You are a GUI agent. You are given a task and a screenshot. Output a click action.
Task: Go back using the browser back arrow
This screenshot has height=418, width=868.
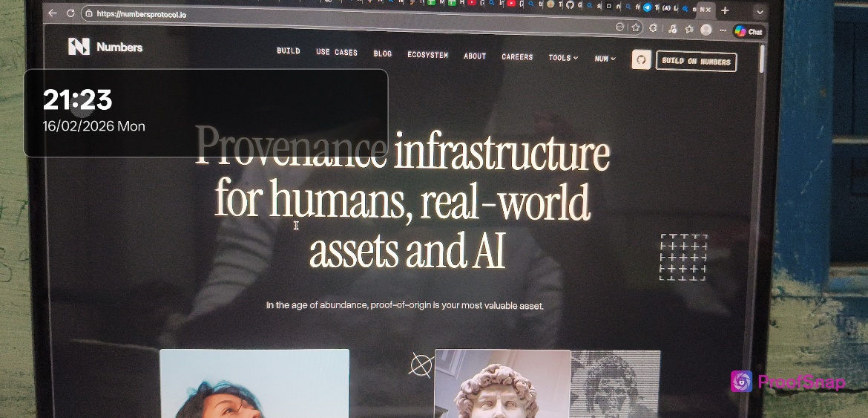point(52,13)
